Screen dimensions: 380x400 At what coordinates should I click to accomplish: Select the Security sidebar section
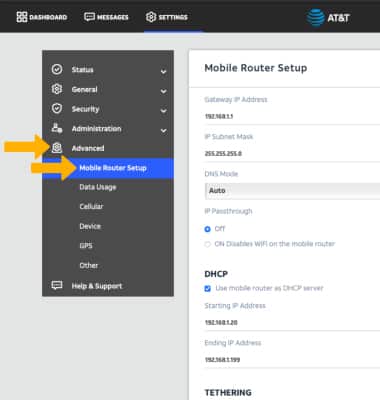tap(108, 109)
